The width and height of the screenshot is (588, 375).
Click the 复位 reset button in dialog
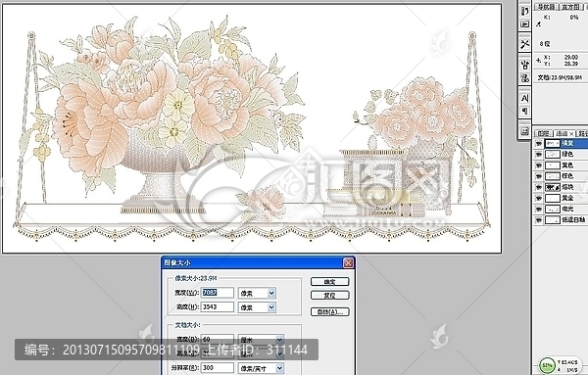pos(329,296)
